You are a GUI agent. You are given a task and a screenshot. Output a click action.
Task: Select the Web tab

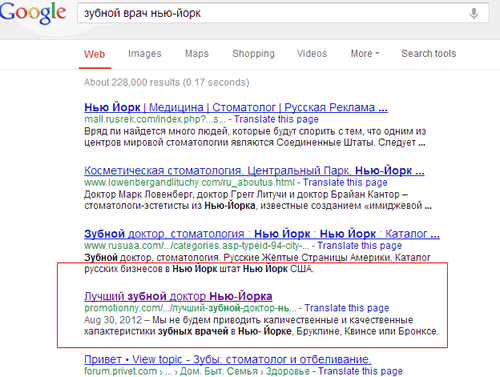[94, 54]
